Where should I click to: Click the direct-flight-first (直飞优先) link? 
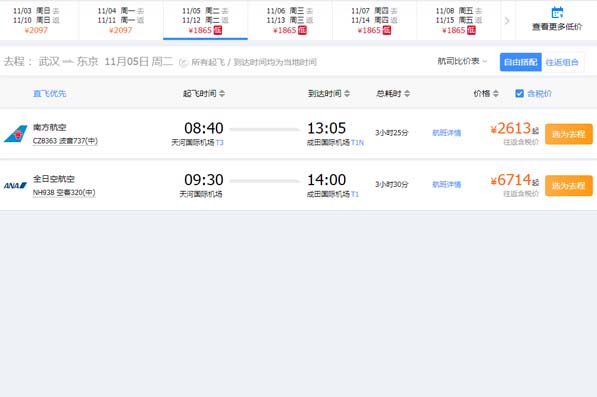pyautogui.click(x=49, y=93)
